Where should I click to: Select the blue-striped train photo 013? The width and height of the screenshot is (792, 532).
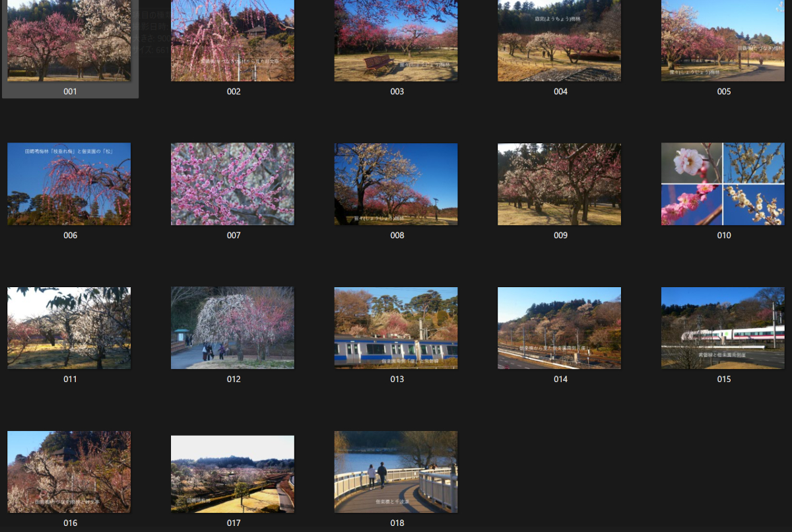[396, 328]
